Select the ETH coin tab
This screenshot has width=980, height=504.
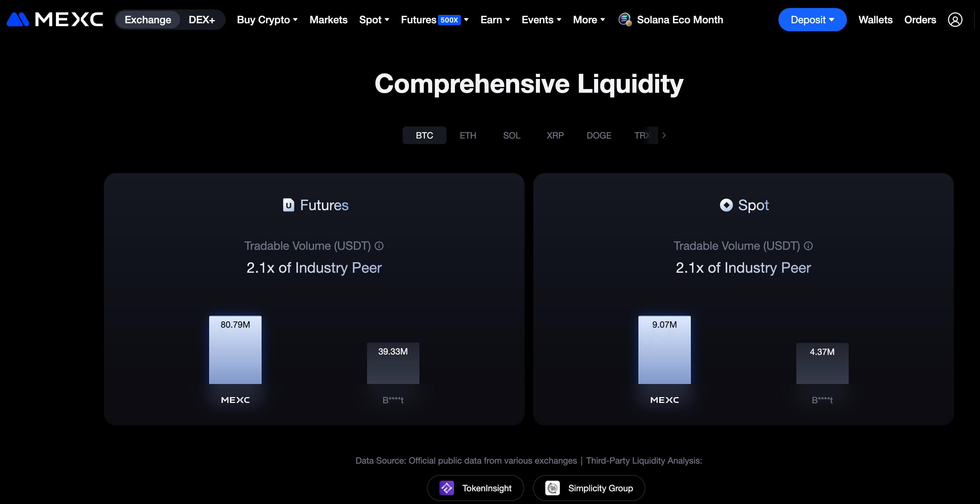pyautogui.click(x=467, y=135)
